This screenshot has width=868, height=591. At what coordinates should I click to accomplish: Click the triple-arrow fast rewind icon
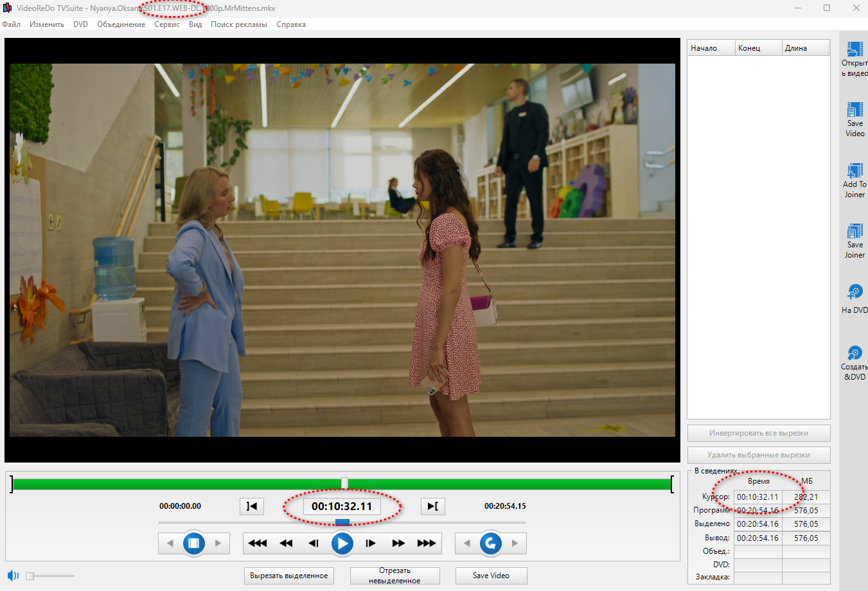(258, 543)
